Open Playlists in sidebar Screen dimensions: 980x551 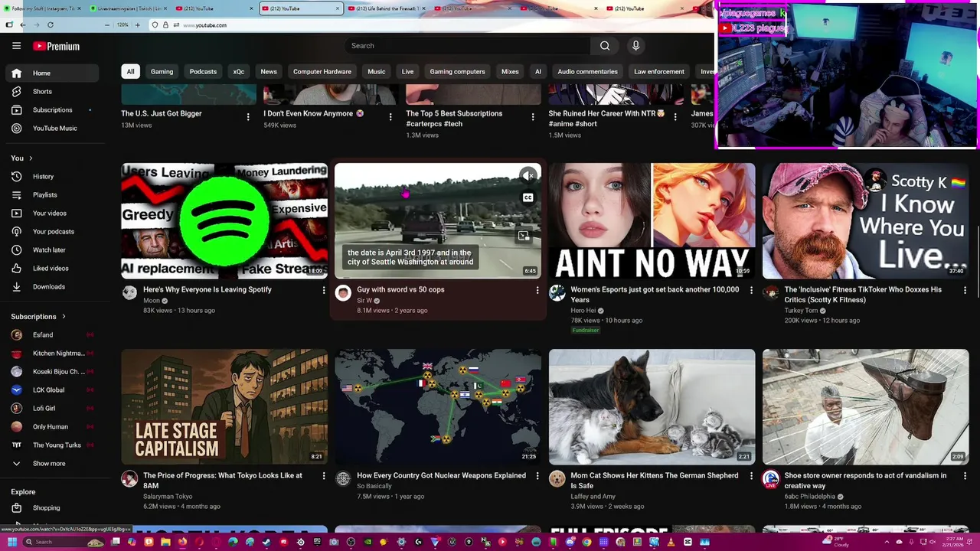coord(51,194)
